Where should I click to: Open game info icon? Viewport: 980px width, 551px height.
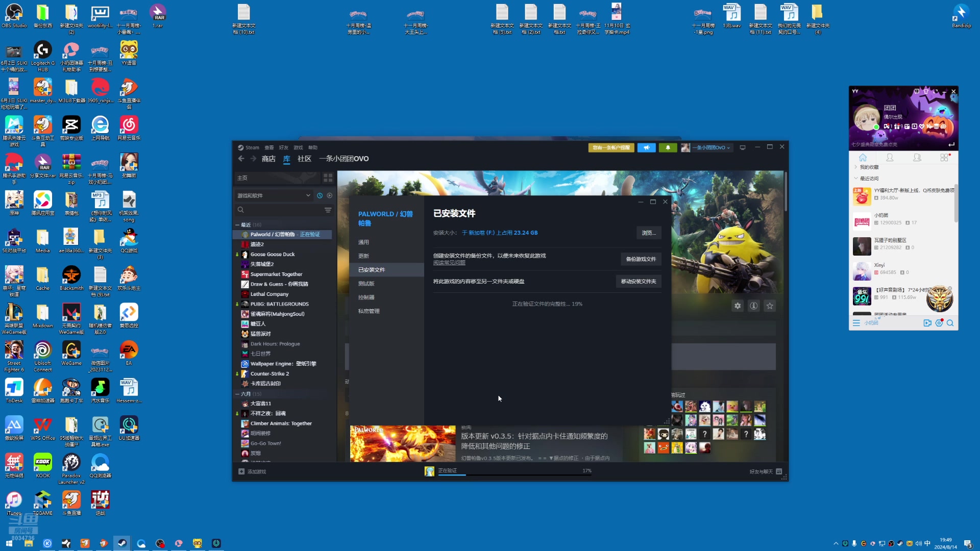[x=753, y=306]
